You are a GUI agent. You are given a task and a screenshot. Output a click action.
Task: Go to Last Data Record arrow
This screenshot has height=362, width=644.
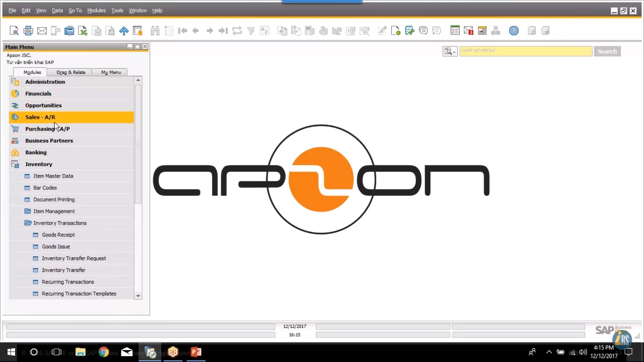(223, 31)
